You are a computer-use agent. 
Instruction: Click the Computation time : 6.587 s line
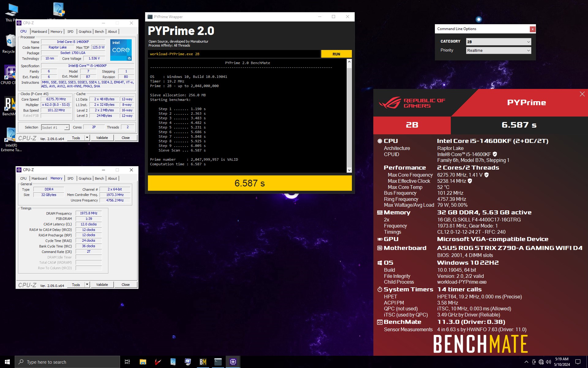pos(178,164)
